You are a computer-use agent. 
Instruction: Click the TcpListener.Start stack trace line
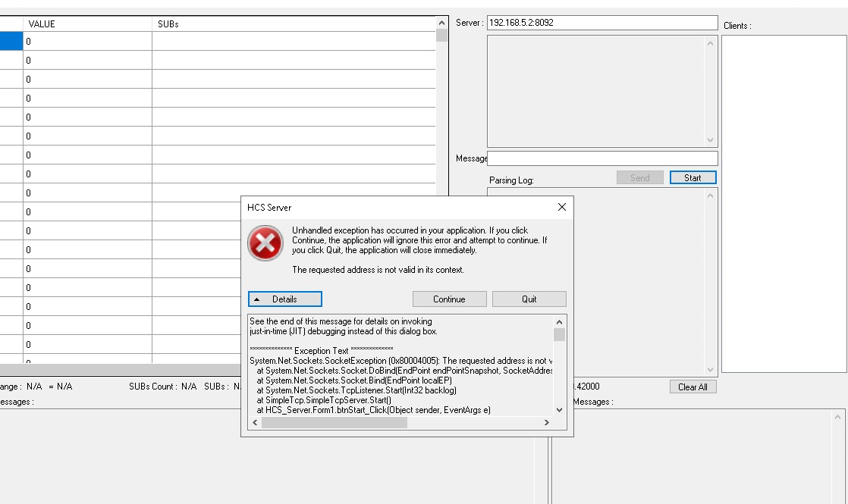356,390
